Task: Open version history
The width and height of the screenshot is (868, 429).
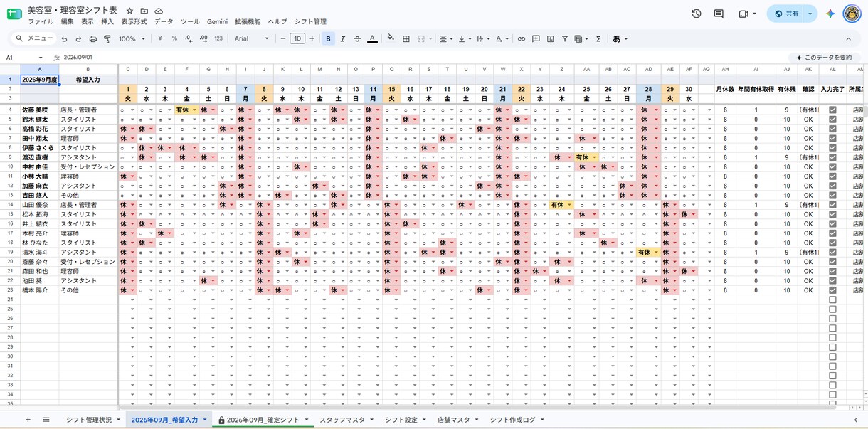Action: (x=697, y=14)
